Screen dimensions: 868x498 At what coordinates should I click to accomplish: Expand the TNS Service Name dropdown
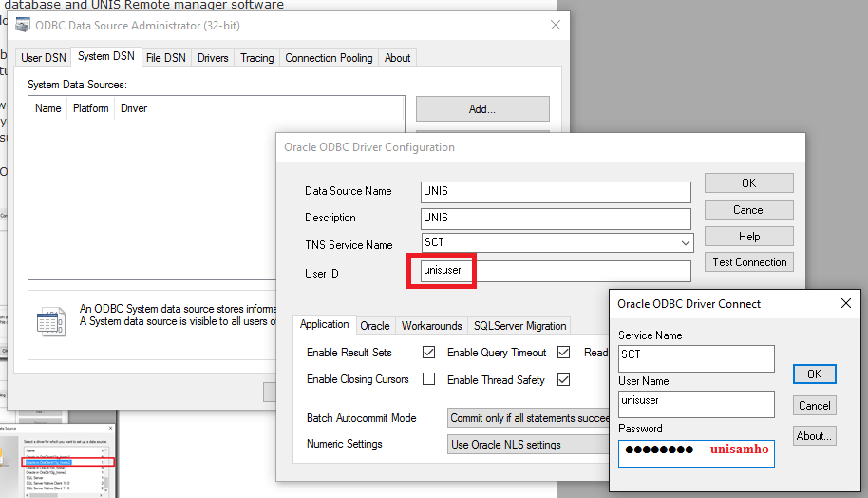click(x=686, y=242)
